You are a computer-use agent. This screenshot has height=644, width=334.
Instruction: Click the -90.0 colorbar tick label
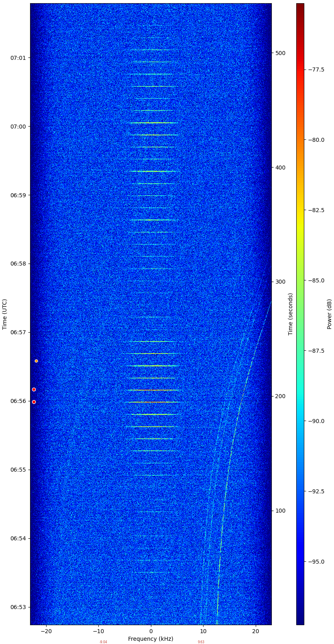coord(316,421)
